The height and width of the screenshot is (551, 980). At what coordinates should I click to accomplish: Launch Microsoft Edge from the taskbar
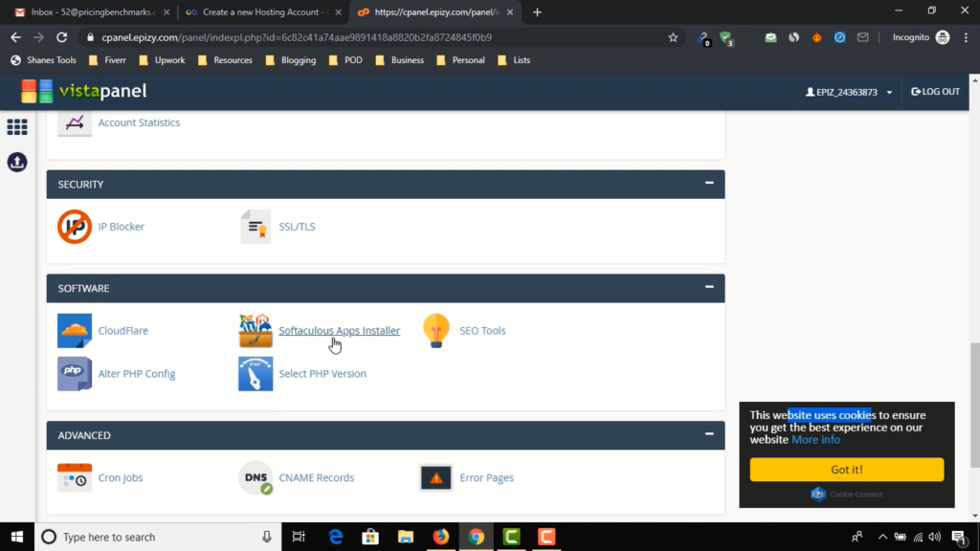click(336, 537)
